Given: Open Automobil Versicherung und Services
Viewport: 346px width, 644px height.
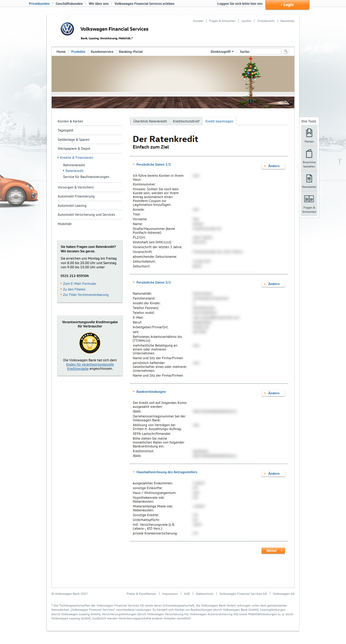Looking at the screenshot, I should click(x=86, y=215).
